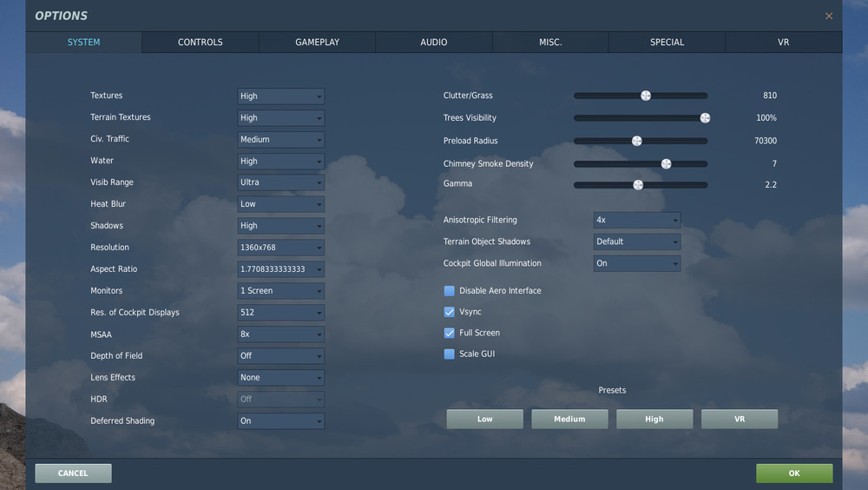Switch to the VR tab
The height and width of the screenshot is (490, 868).
click(783, 42)
